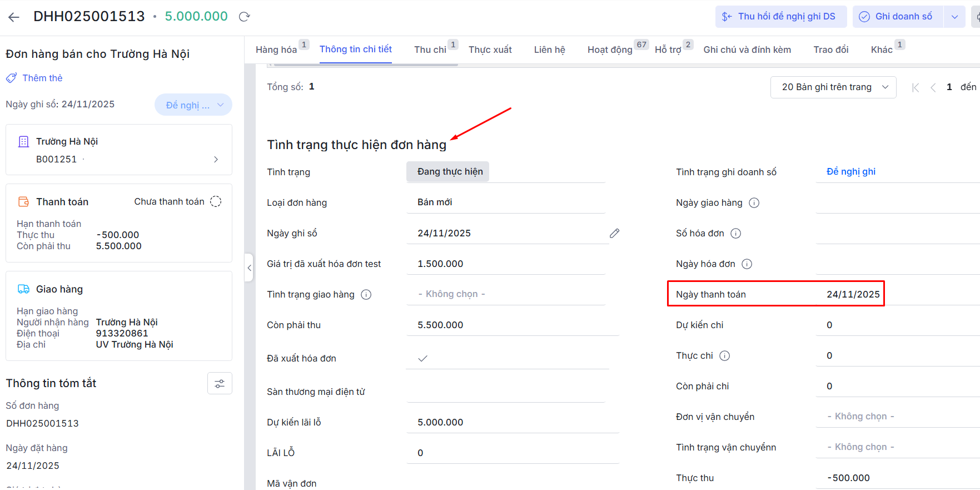Screen dimensions: 980x490
Task: Click the Thêm thẻ tag link
Action: click(42, 78)
